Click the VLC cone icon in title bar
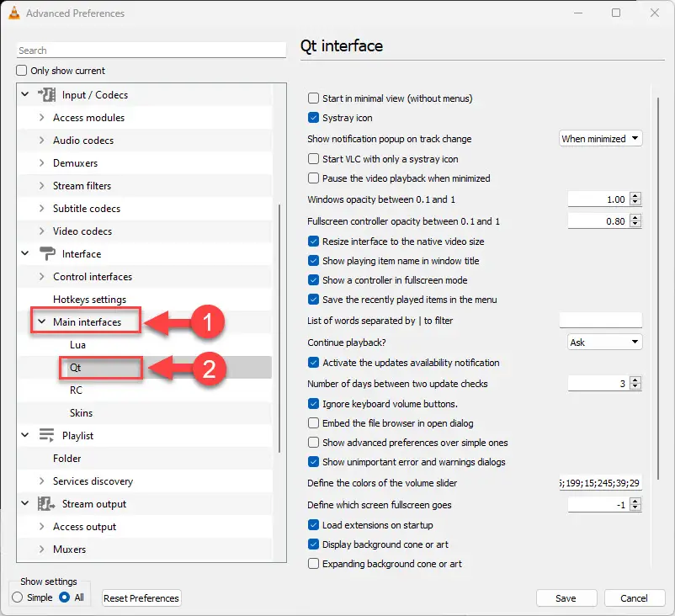Viewport: 675px width, 616px height. 13,13
